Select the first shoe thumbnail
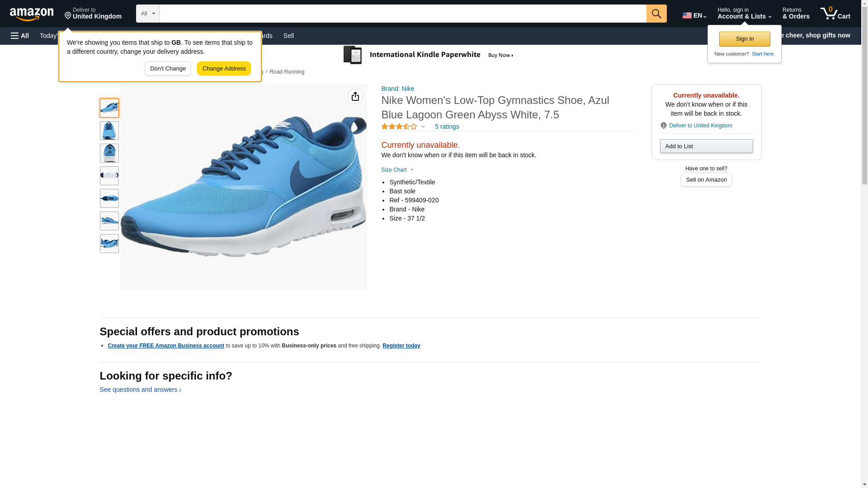 (109, 108)
